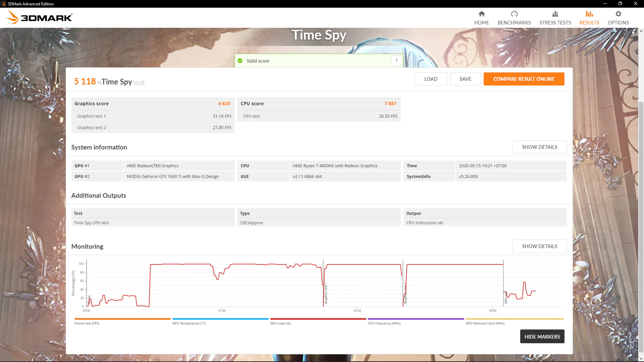
Task: Click the green valid score checkmark
Action: click(x=240, y=61)
